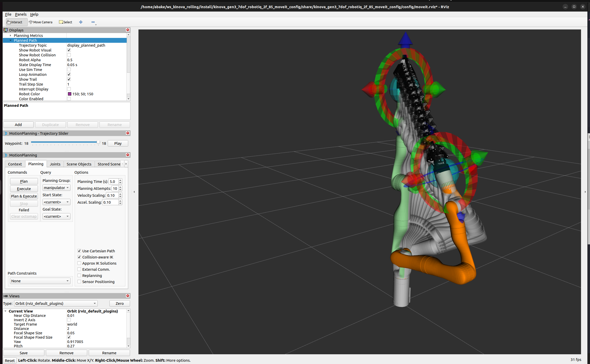The height and width of the screenshot is (364, 590).
Task: Click the Planning Attempts input field
Action: click(115, 189)
